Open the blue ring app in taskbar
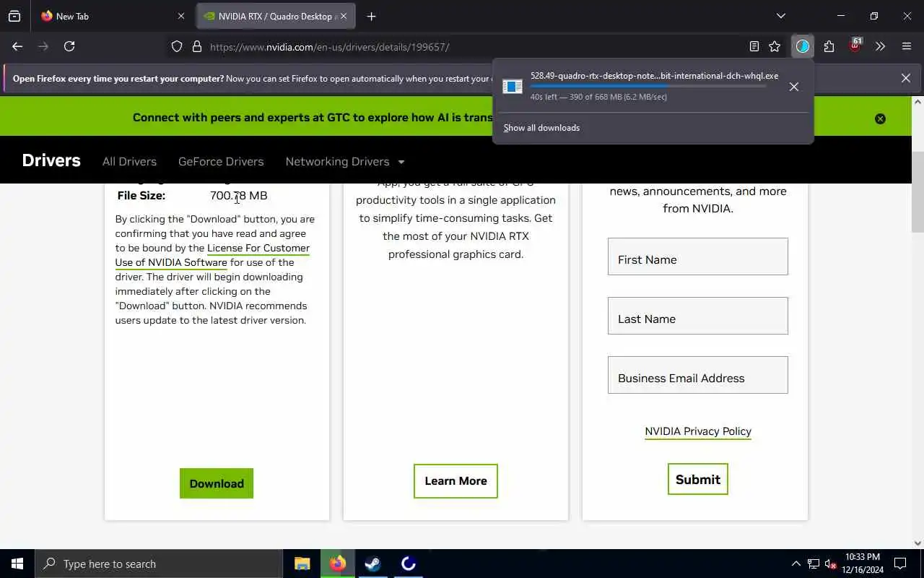Image resolution: width=924 pixels, height=578 pixels. point(409,564)
